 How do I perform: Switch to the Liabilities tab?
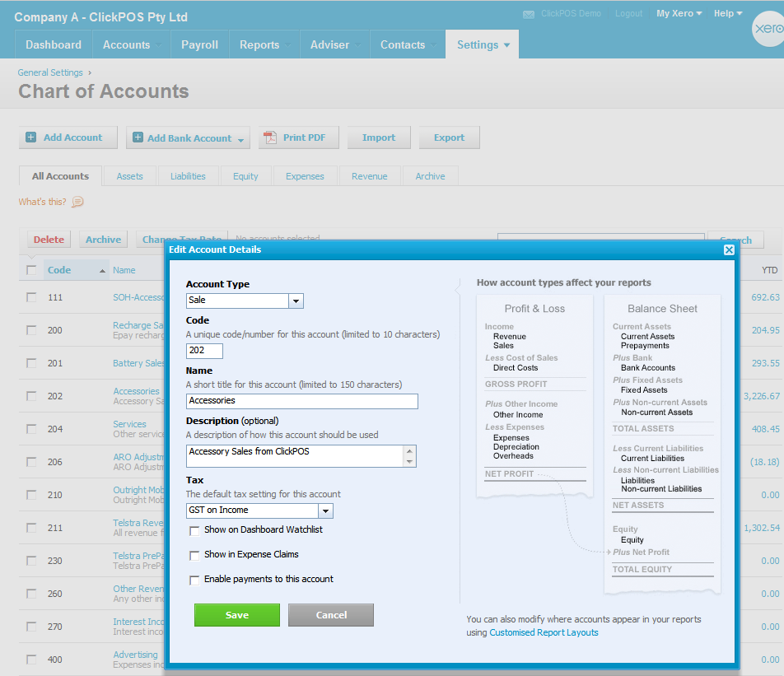(188, 176)
